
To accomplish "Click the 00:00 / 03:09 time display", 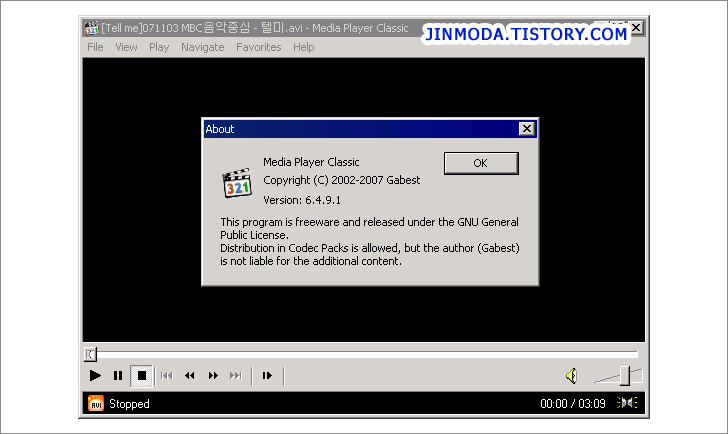I will coord(572,404).
